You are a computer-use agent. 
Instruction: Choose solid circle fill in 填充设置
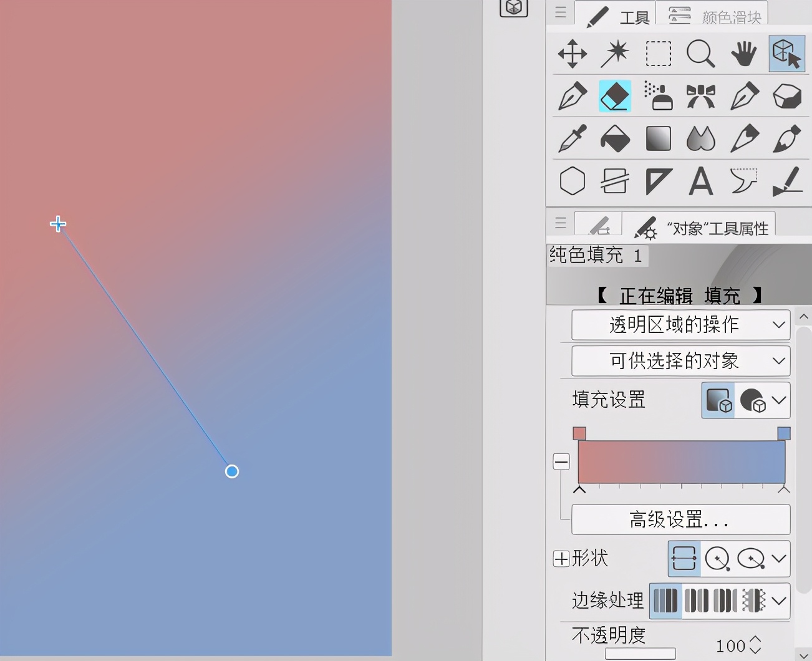click(752, 400)
